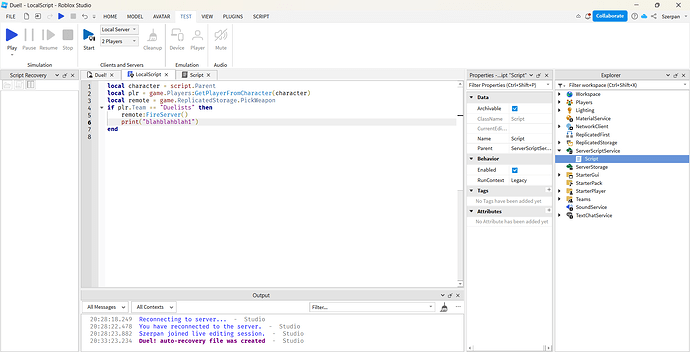Collapse the Behavior properties section
The height and width of the screenshot is (364, 690).
click(x=472, y=158)
